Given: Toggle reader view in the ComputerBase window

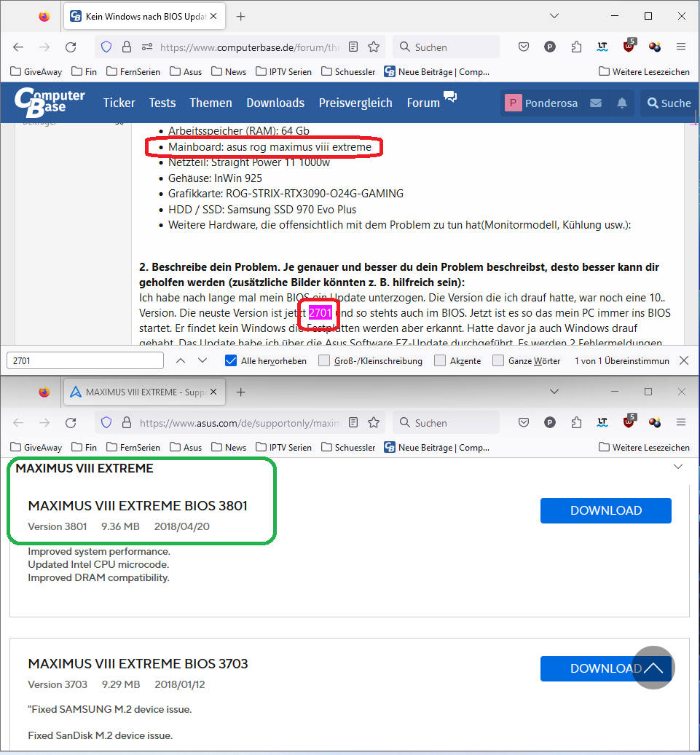Looking at the screenshot, I should coord(353,47).
